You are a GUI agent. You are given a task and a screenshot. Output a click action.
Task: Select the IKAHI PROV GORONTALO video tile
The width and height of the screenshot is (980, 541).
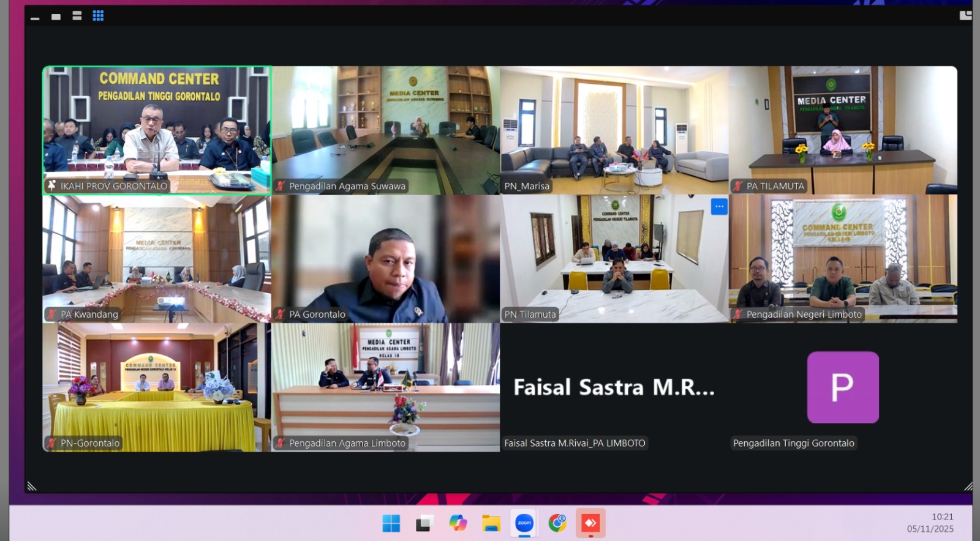coord(157,130)
